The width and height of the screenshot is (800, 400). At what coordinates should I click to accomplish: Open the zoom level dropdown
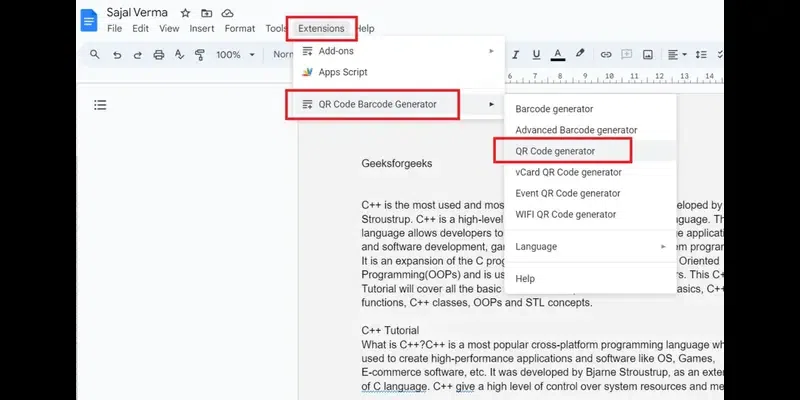235,54
